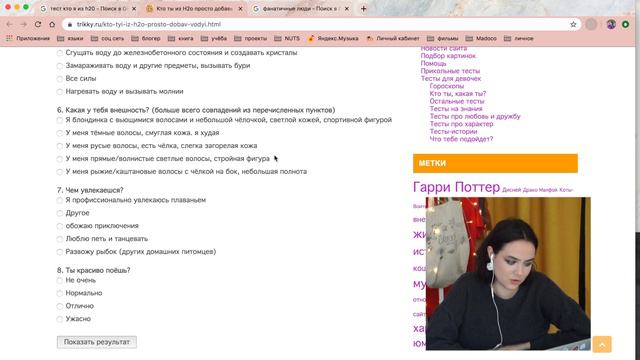Select 'Люблю петь и танцевать' option

click(60, 239)
